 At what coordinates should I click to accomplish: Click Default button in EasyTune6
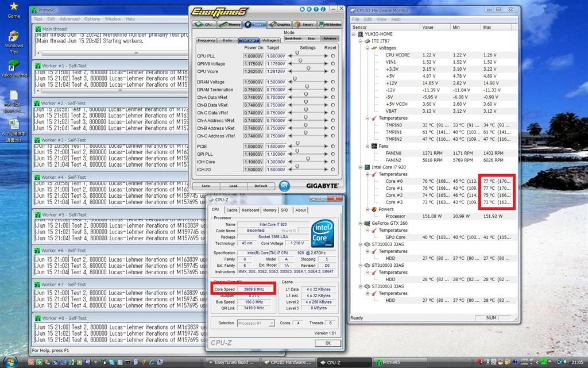[x=261, y=186]
